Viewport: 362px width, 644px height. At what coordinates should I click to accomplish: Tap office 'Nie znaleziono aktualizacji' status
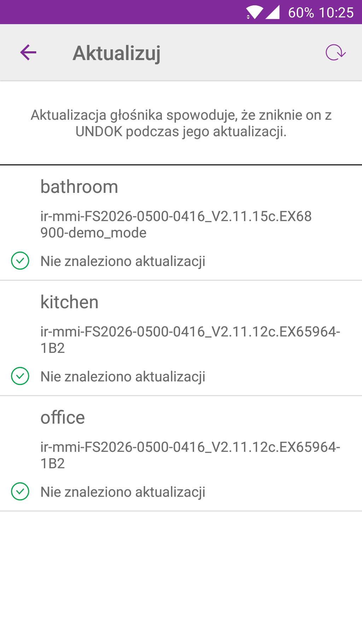point(123,492)
